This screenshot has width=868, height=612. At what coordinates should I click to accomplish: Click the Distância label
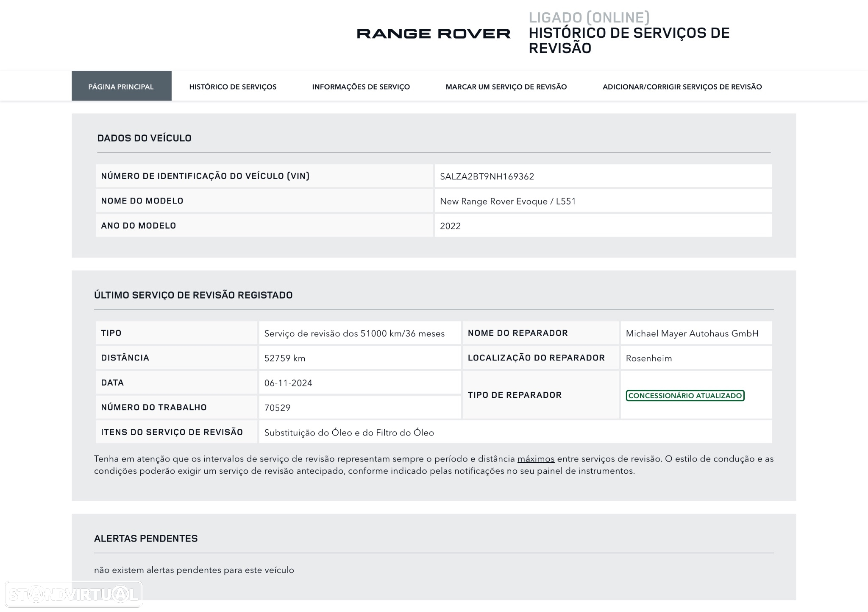[x=125, y=358]
